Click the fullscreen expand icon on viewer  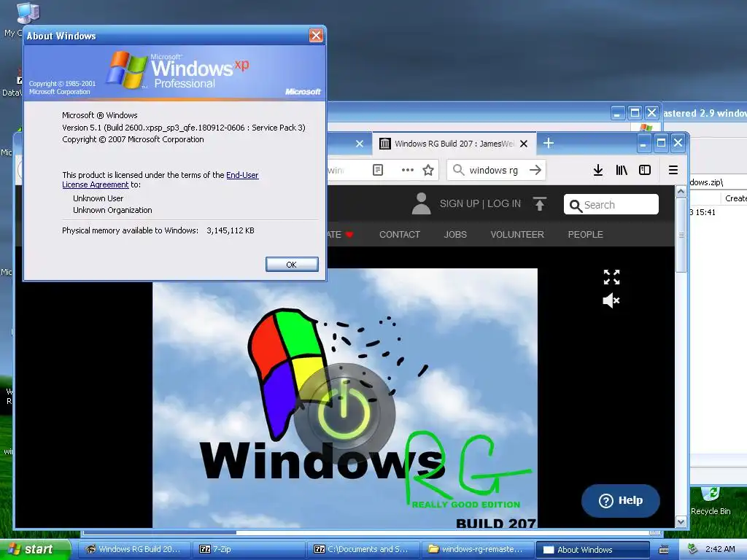coord(612,276)
